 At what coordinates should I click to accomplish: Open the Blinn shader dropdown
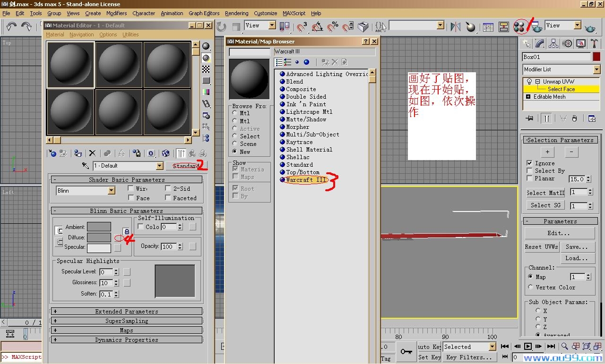click(x=112, y=190)
